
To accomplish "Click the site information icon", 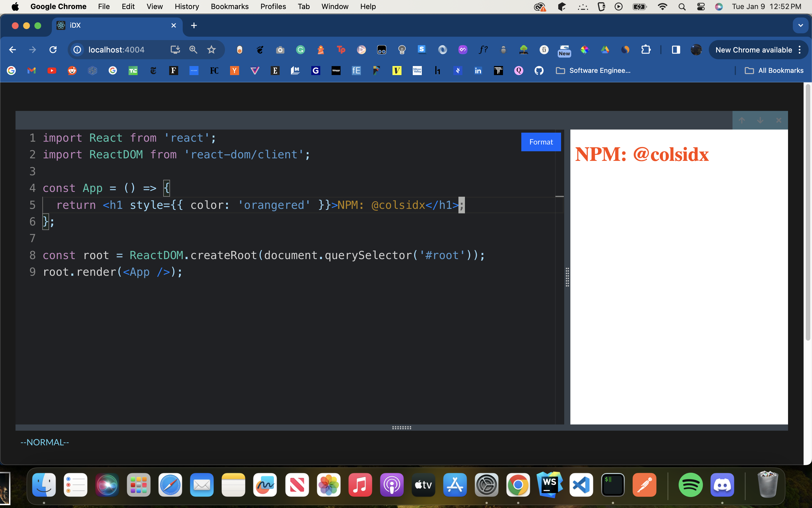I will click(x=77, y=50).
